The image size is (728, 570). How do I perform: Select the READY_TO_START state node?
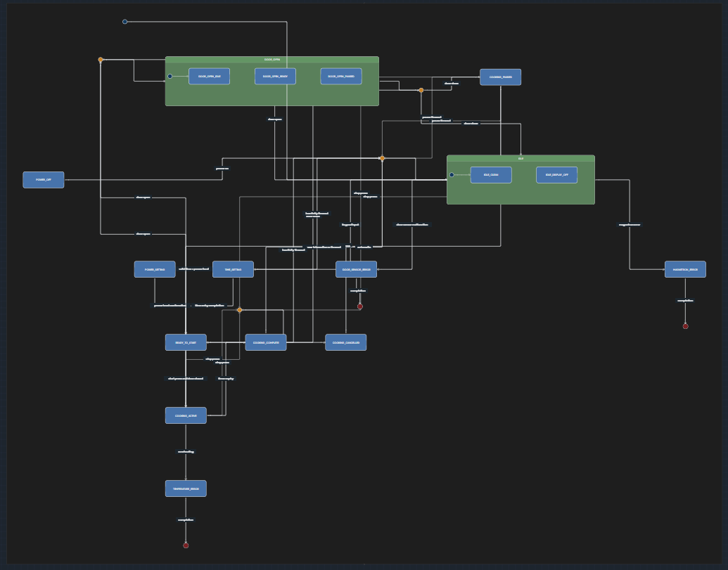pos(186,342)
